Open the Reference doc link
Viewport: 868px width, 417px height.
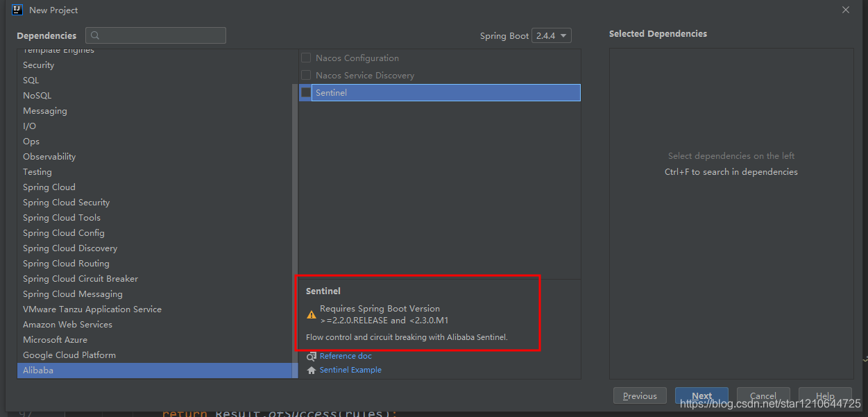346,356
